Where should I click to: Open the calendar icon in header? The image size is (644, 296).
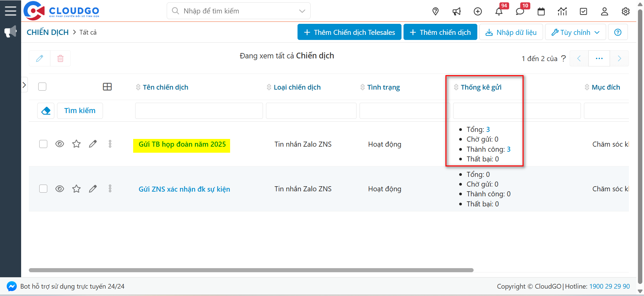(x=541, y=11)
